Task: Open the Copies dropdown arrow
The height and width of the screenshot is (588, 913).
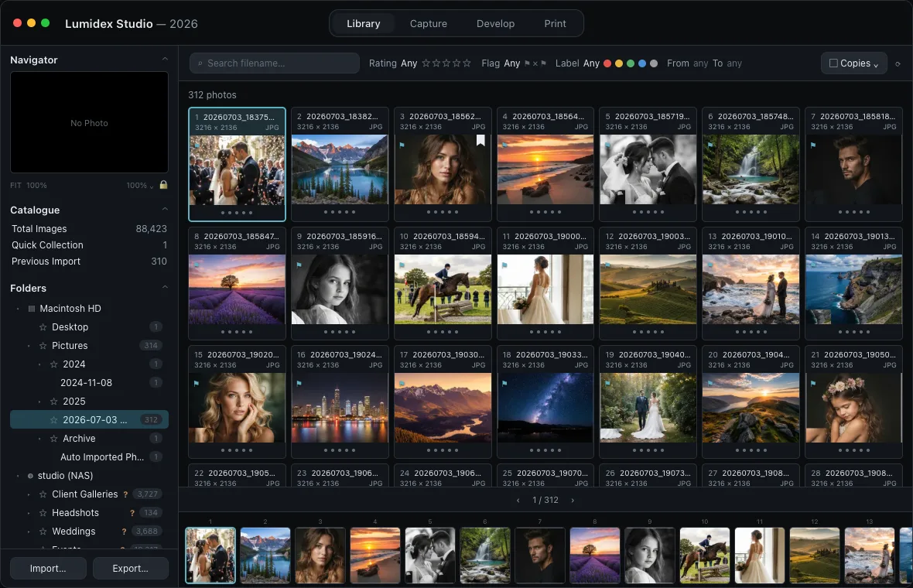Action: 876,65
